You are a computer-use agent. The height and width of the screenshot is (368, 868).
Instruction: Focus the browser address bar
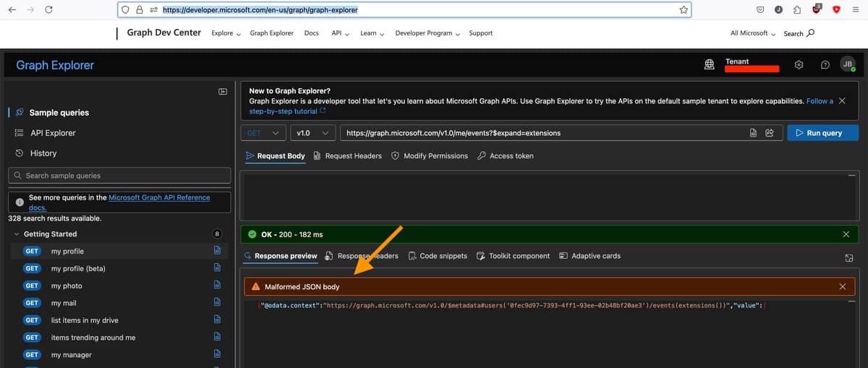[404, 10]
